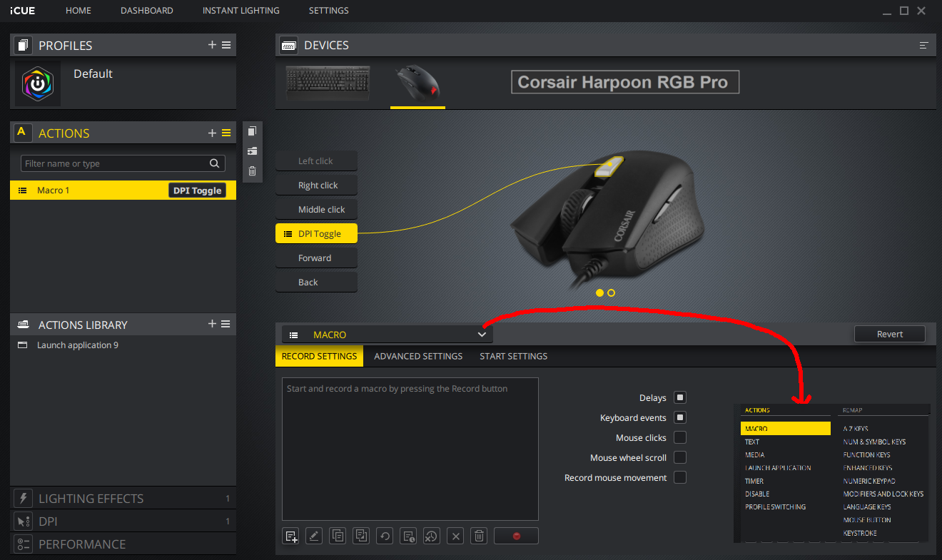Viewport: 942px width, 560px height.
Task: Add a new profile with the plus icon
Action: [212, 45]
